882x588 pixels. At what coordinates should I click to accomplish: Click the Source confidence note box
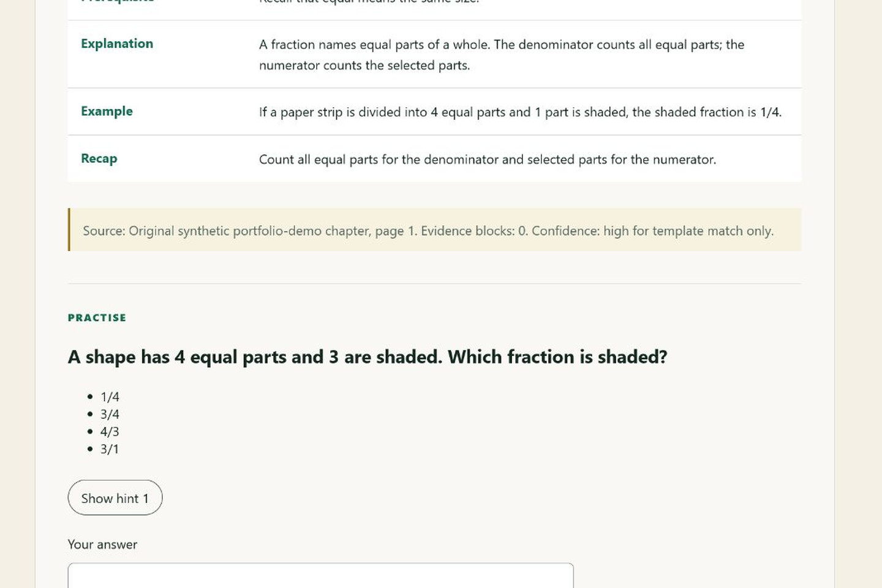coord(434,230)
